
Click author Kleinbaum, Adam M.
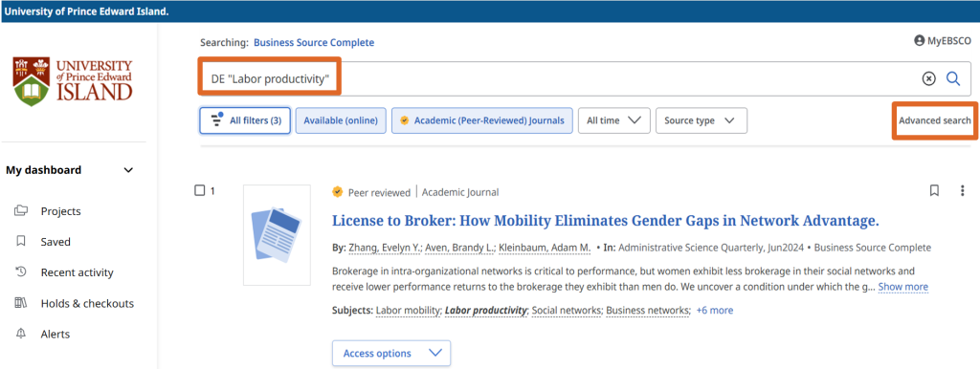pyautogui.click(x=544, y=248)
